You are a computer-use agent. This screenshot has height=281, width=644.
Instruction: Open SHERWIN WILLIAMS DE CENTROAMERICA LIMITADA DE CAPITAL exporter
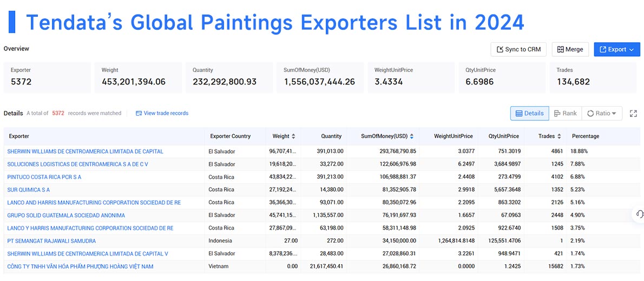coord(85,151)
